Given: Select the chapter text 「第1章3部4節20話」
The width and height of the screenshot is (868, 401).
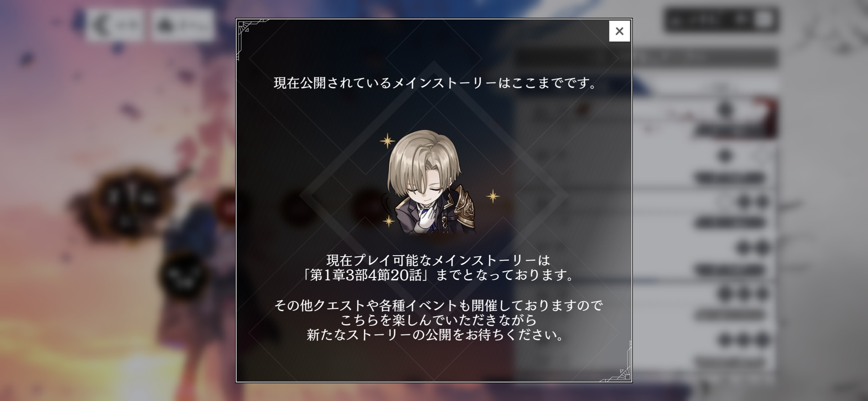Looking at the screenshot, I should pyautogui.click(x=367, y=275).
